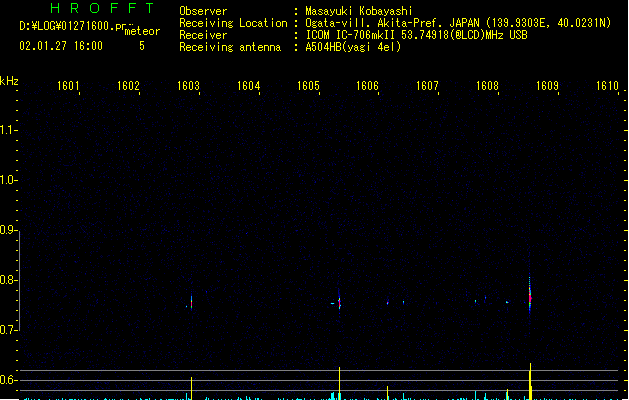Click the meteor count value 5
Image resolution: width=629 pixels, height=400 pixels.
[x=142, y=46]
